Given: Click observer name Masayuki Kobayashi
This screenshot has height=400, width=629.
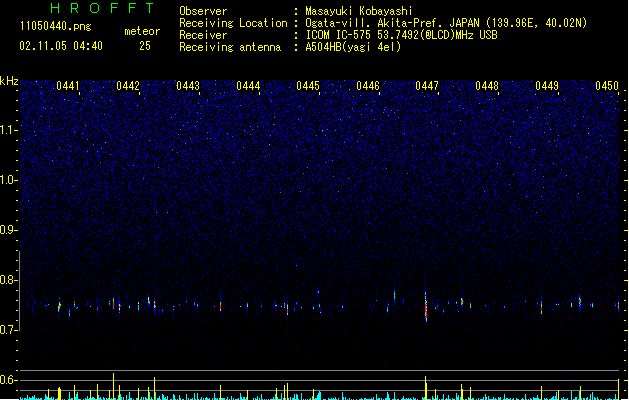Looking at the screenshot, I should tap(358, 11).
